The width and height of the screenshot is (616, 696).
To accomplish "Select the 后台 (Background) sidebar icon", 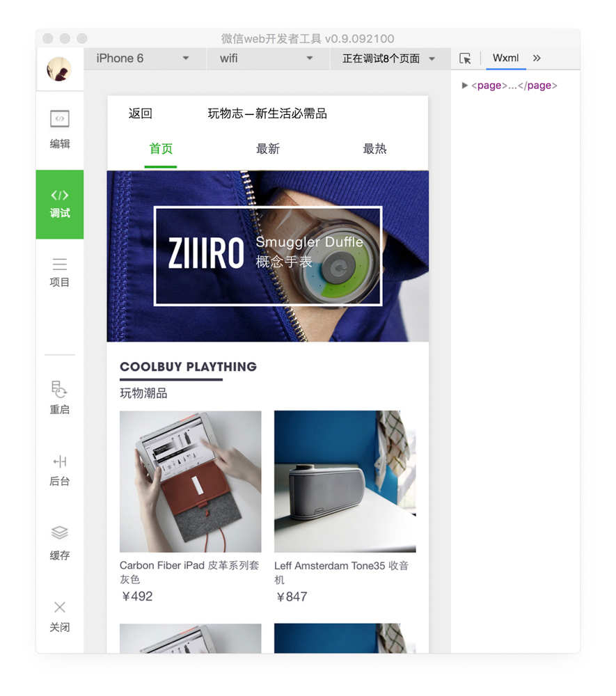I will pos(59,470).
